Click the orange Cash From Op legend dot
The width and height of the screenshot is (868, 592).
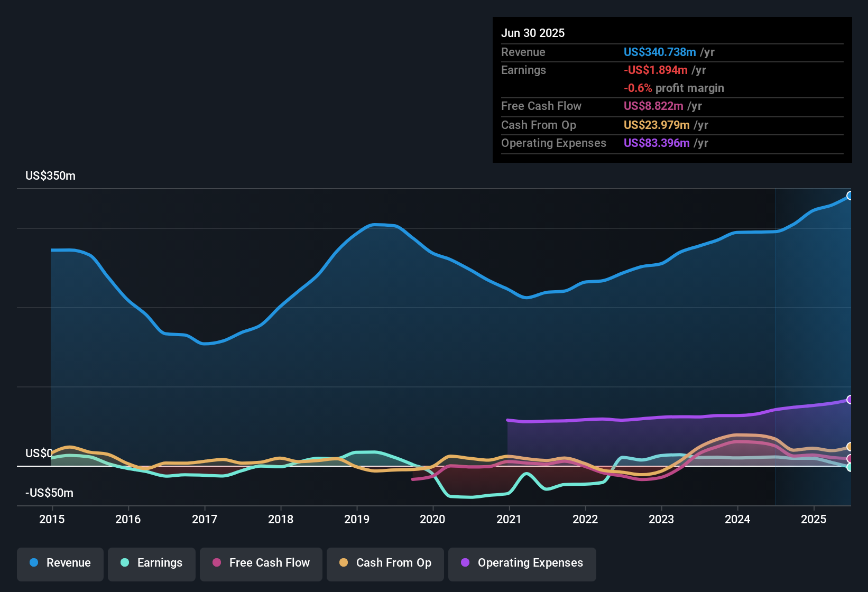click(344, 562)
